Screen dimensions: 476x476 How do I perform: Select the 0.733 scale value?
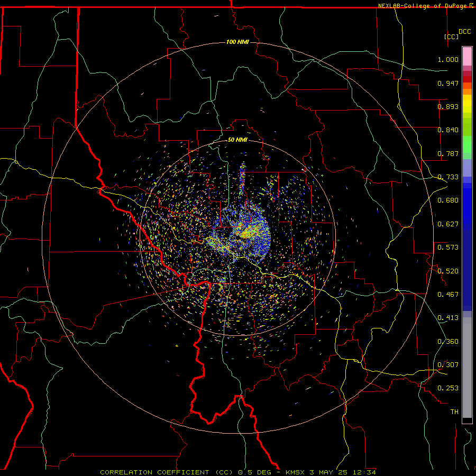[448, 177]
